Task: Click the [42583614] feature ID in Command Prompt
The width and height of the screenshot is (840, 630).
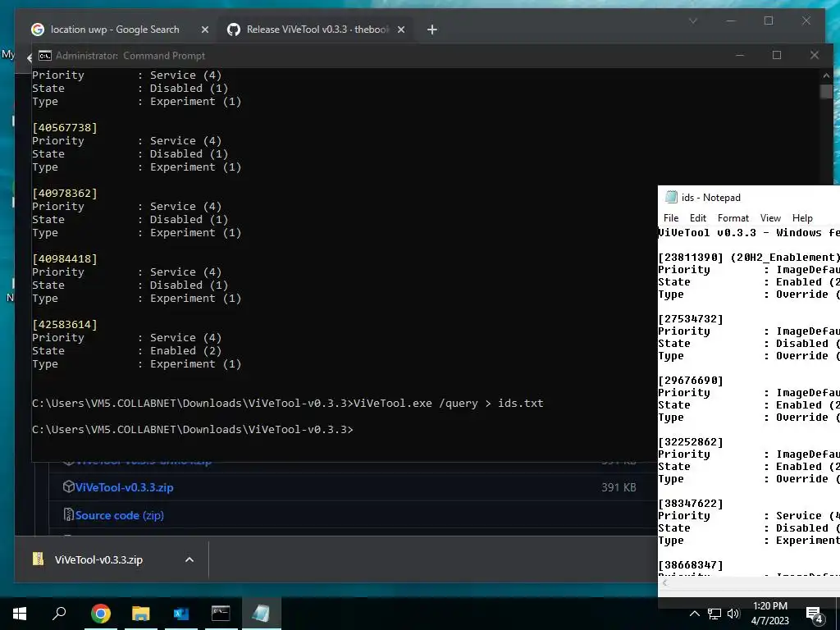Action: [x=65, y=325]
